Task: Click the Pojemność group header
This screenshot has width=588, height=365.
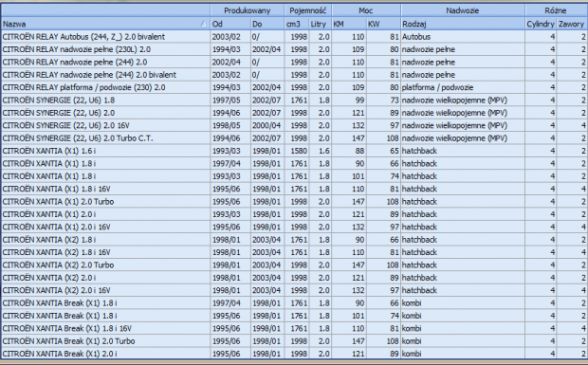Action: (308, 10)
